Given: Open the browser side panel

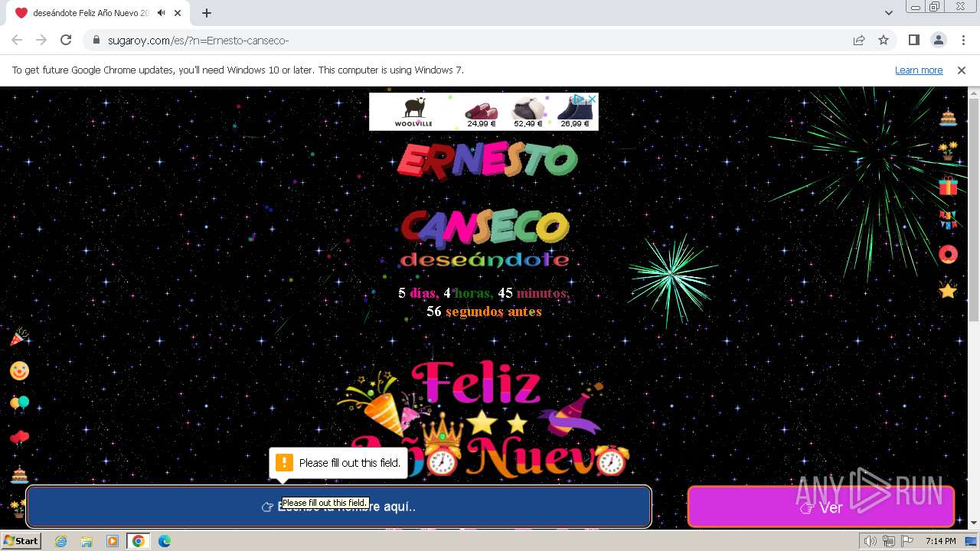Looking at the screenshot, I should pyautogui.click(x=913, y=40).
